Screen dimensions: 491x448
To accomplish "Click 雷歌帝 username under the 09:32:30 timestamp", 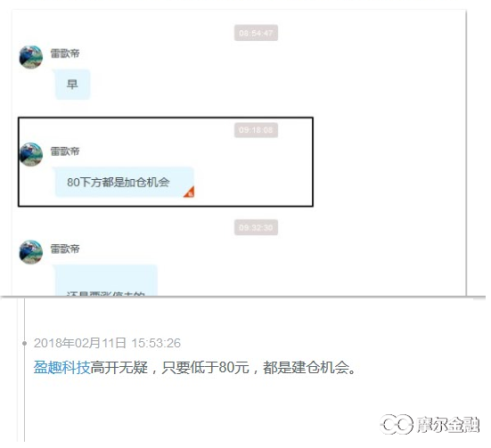I will pyautogui.click(x=65, y=248).
